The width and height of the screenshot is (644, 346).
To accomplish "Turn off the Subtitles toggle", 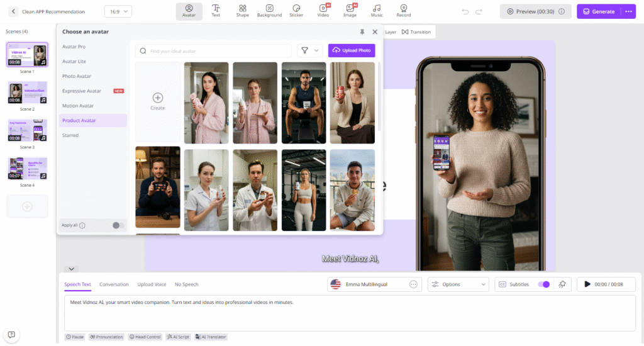I will [x=543, y=284].
